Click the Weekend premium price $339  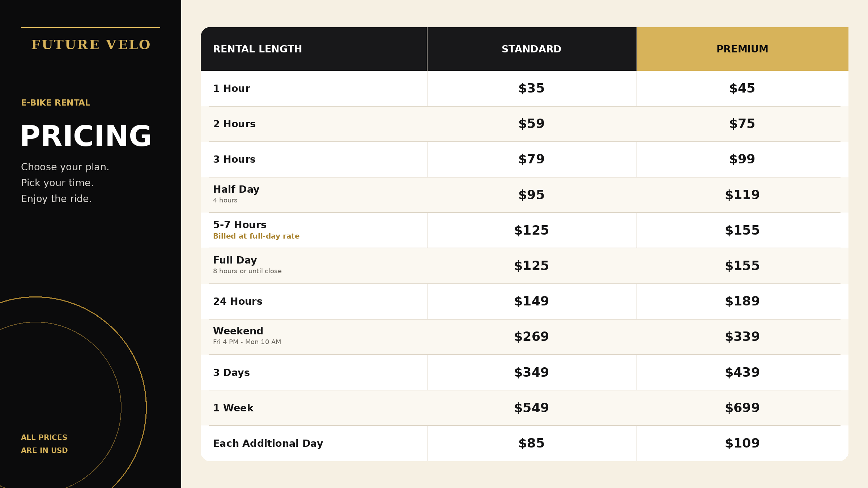pyautogui.click(x=742, y=337)
